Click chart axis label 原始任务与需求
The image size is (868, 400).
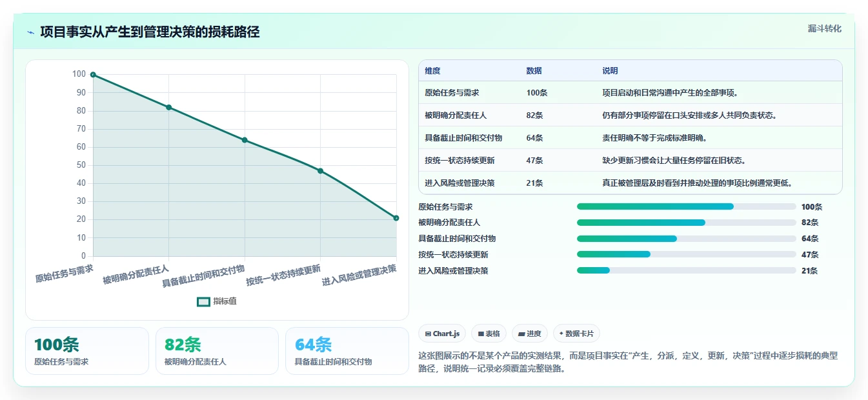[65, 274]
